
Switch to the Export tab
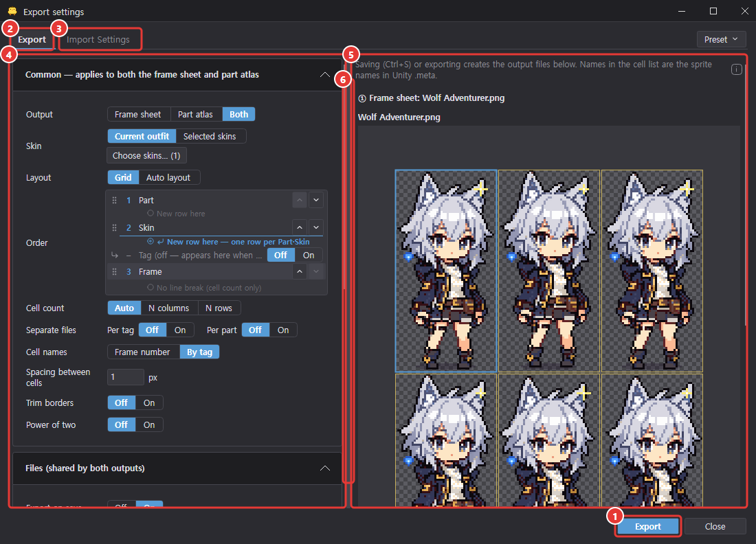[32, 40]
